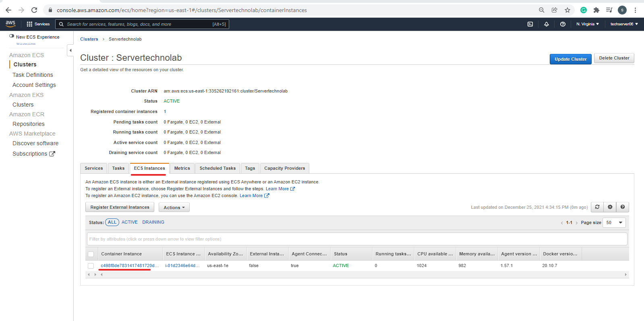This screenshot has width=644, height=321.
Task: Click the AWS logo home icon
Action: tap(10, 24)
